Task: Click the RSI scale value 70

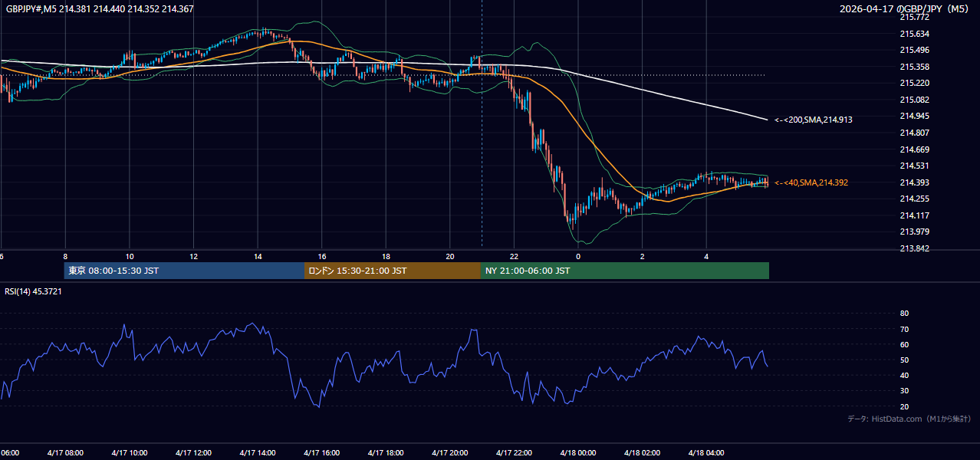Action: click(904, 329)
